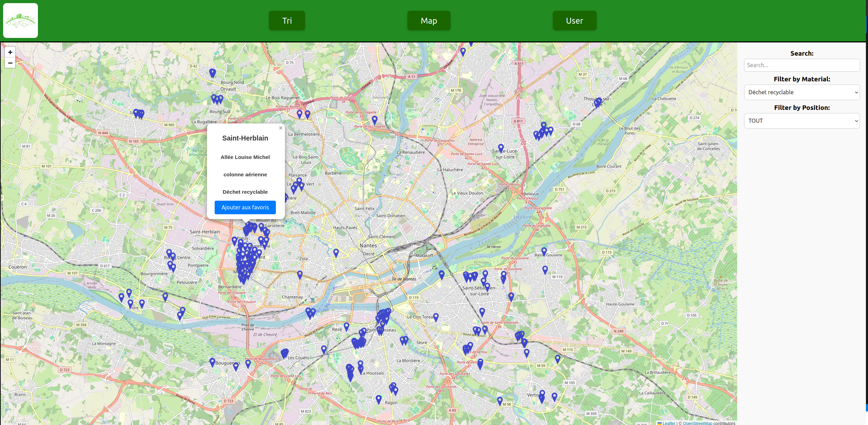This screenshot has width=868, height=425.
Task: Select the marker at Thouaré-sur-Loire
Action: [x=598, y=103]
